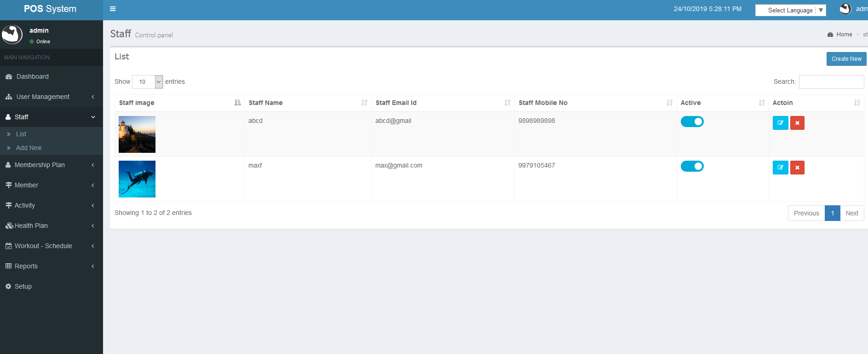Toggle Active switch for staff abcd
The height and width of the screenshot is (354, 868).
pyautogui.click(x=692, y=122)
